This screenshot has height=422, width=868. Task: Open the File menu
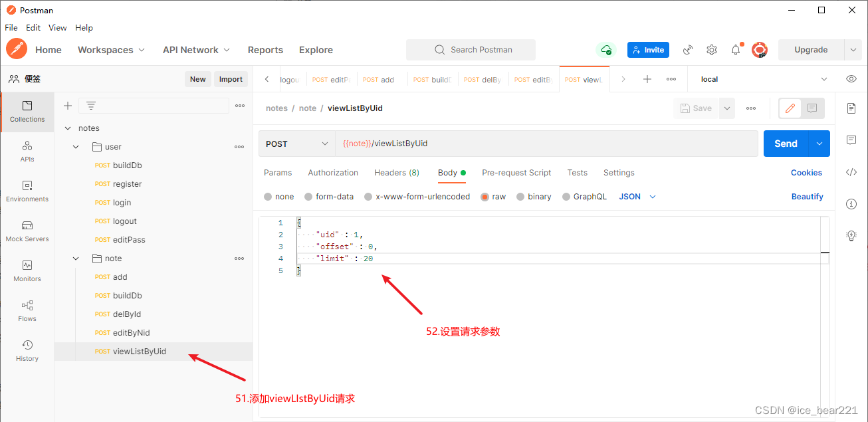pyautogui.click(x=11, y=28)
